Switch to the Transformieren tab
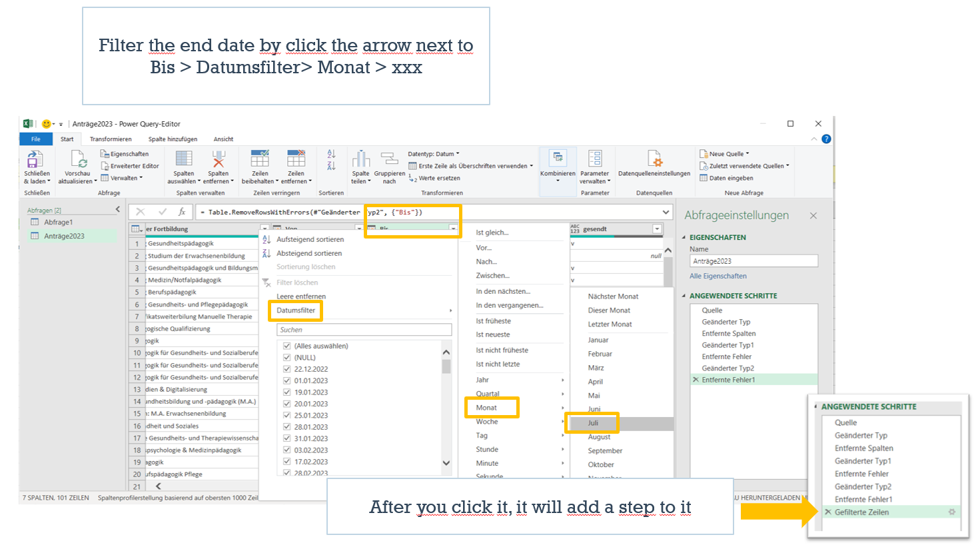The height and width of the screenshot is (551, 980). coord(111,139)
